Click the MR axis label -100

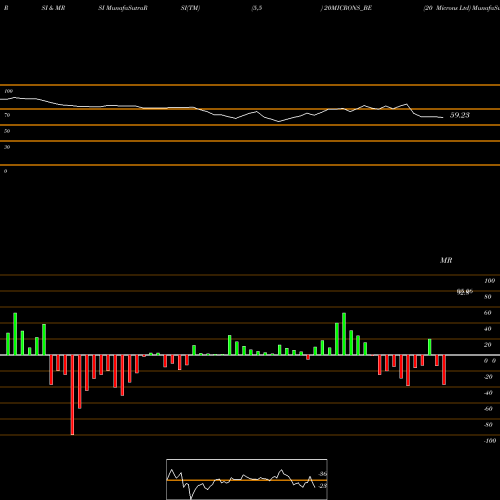[x=490, y=441]
